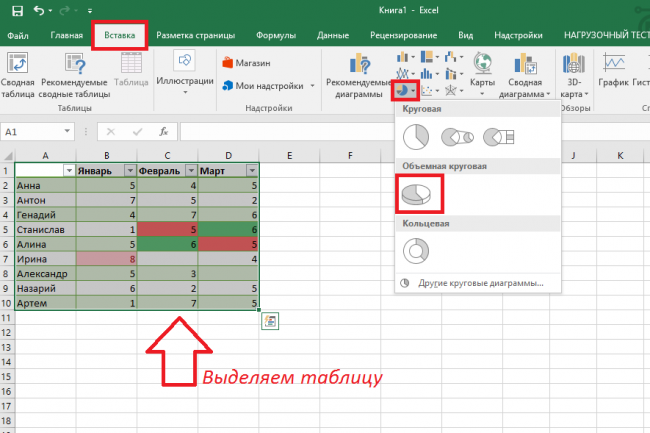Click the pie chart insert icon
Screen dimensions: 650x433
coord(405,90)
